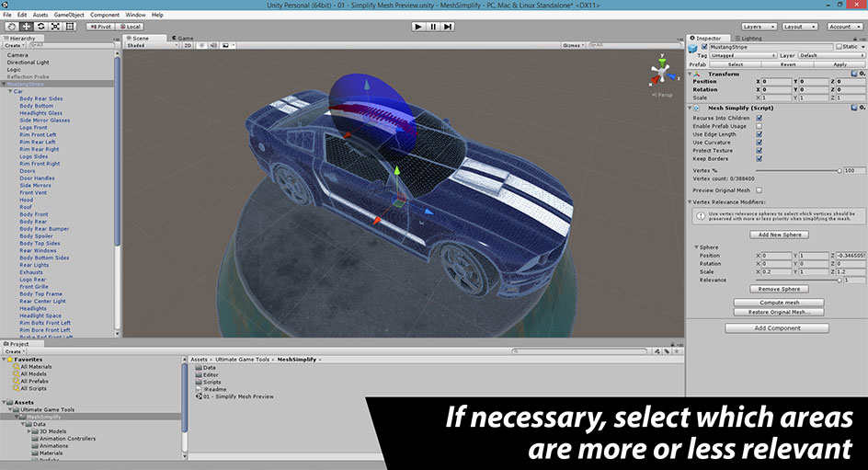This screenshot has height=470, width=868.
Task: Open the Tag Untagged dropdown
Action: tap(743, 55)
